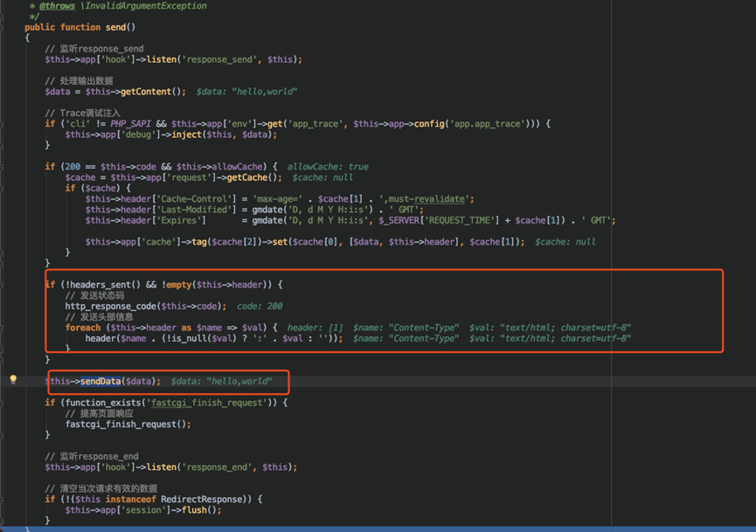Viewport: 756px width, 532px height.
Task: Click the 'env' string literal
Action: [239, 124]
